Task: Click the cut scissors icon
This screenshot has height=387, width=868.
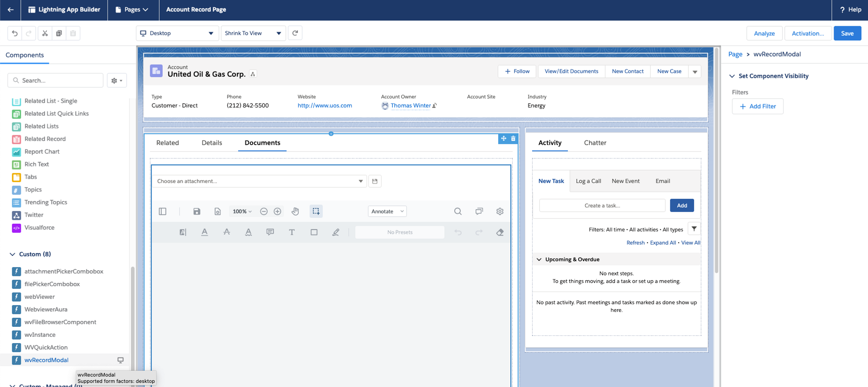Action: (45, 33)
